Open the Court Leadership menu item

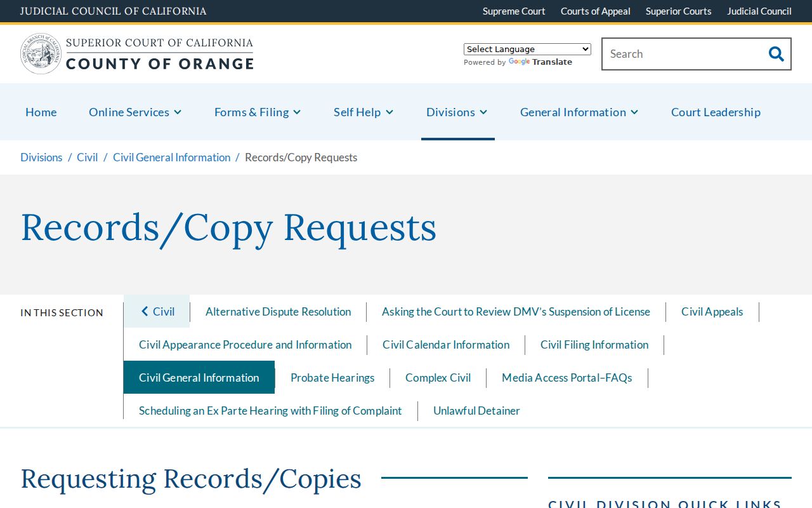pos(716,112)
